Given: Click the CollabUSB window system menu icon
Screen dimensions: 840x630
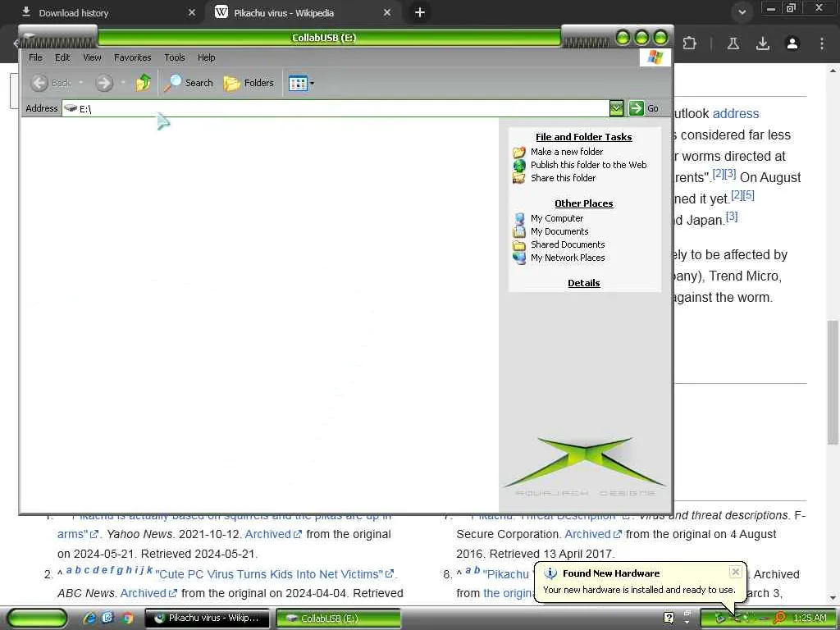Looking at the screenshot, I should point(30,36).
